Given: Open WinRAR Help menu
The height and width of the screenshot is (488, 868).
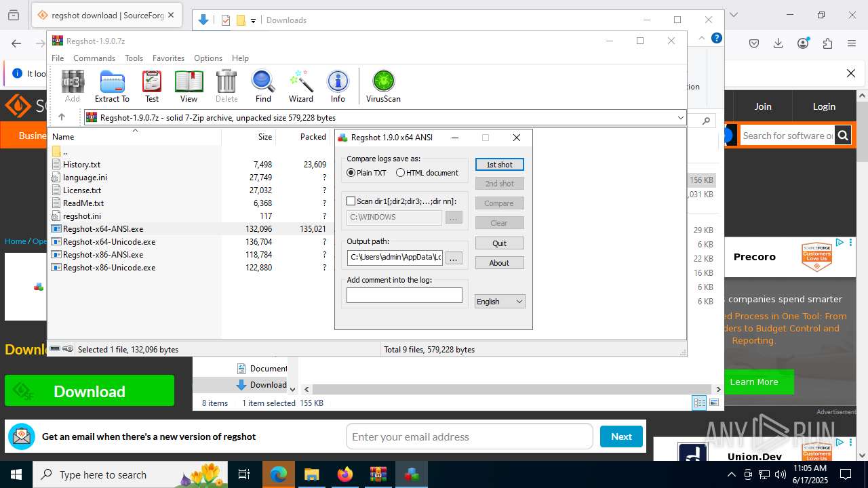Looking at the screenshot, I should coord(240,58).
